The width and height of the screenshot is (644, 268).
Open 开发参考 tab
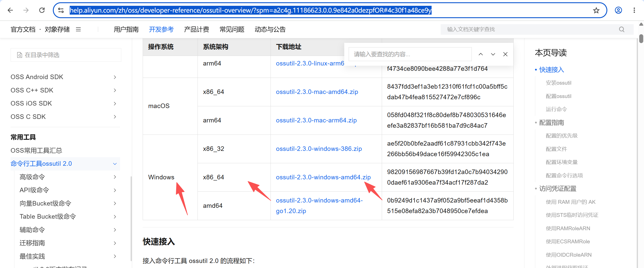click(161, 29)
